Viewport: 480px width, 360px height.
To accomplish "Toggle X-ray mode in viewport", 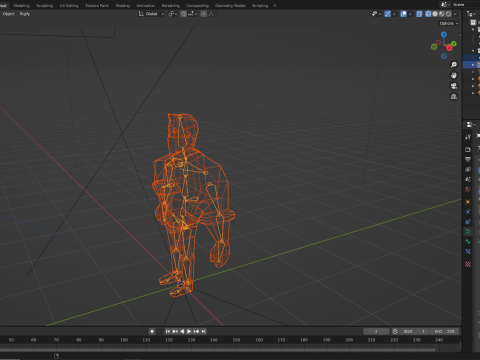I will [x=419, y=14].
